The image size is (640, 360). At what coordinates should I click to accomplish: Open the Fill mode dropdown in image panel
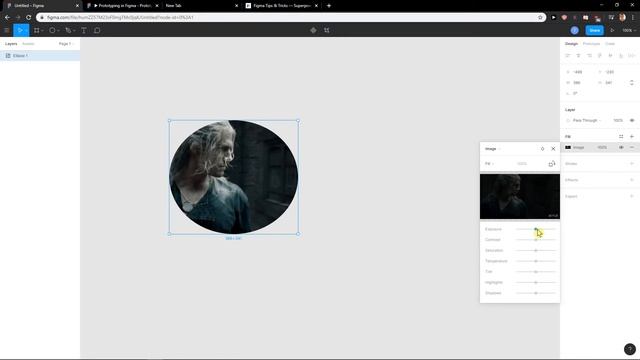(x=489, y=164)
